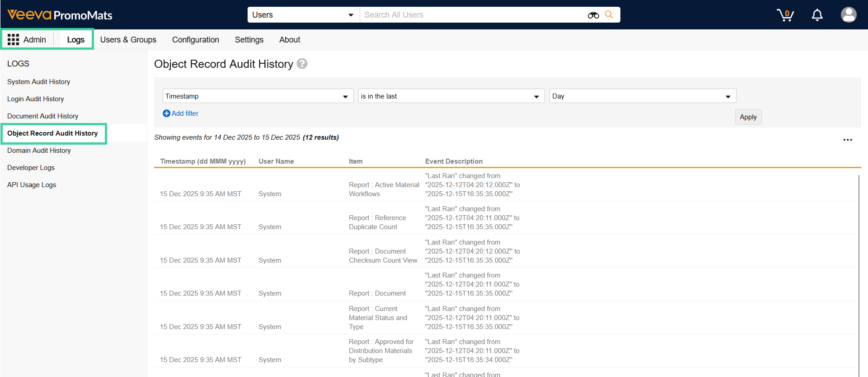Open the Day period dropdown
This screenshot has height=377, width=868.
coord(643,96)
